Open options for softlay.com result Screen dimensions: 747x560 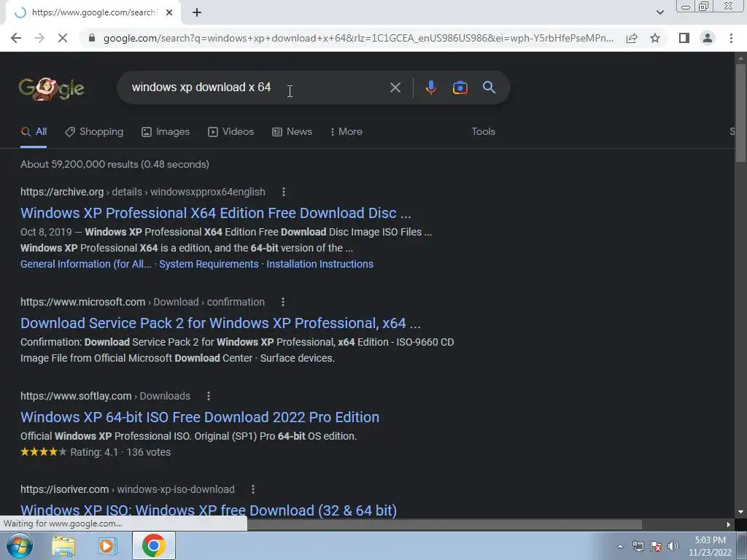pyautogui.click(x=208, y=396)
